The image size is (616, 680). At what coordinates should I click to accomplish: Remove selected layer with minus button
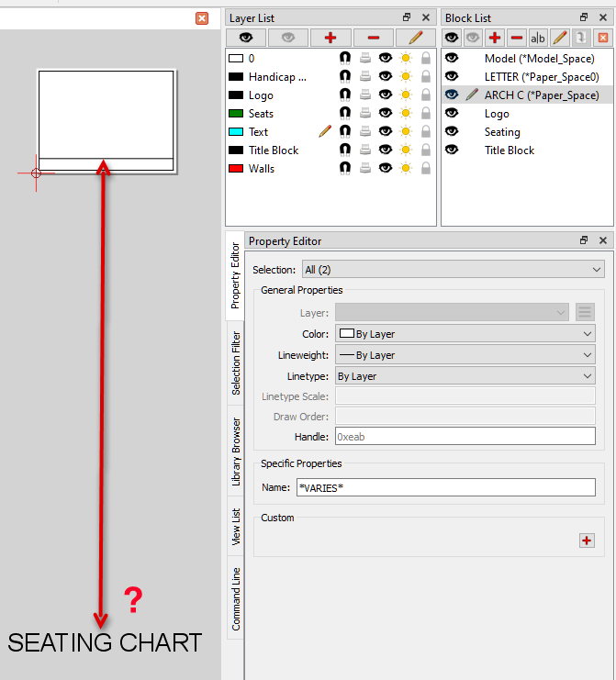pos(373,38)
